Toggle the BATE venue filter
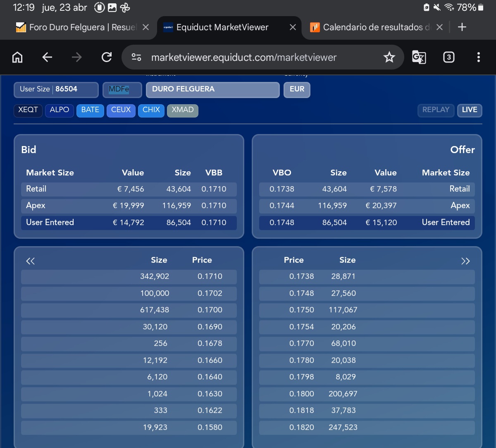This screenshot has width=496, height=448. coord(90,110)
